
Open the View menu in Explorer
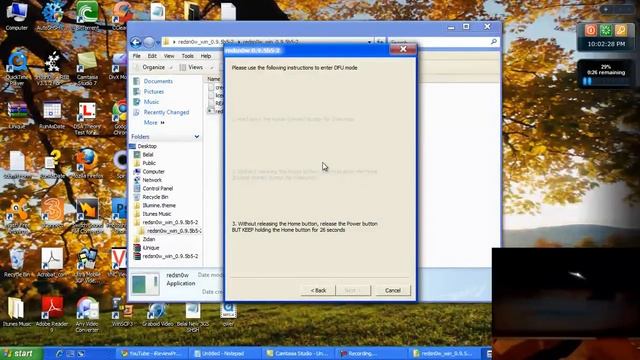pyautogui.click(x=169, y=56)
